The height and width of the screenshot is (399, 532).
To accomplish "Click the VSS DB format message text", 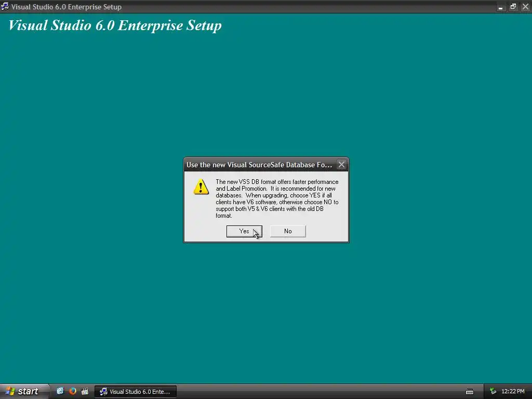I will point(277,198).
